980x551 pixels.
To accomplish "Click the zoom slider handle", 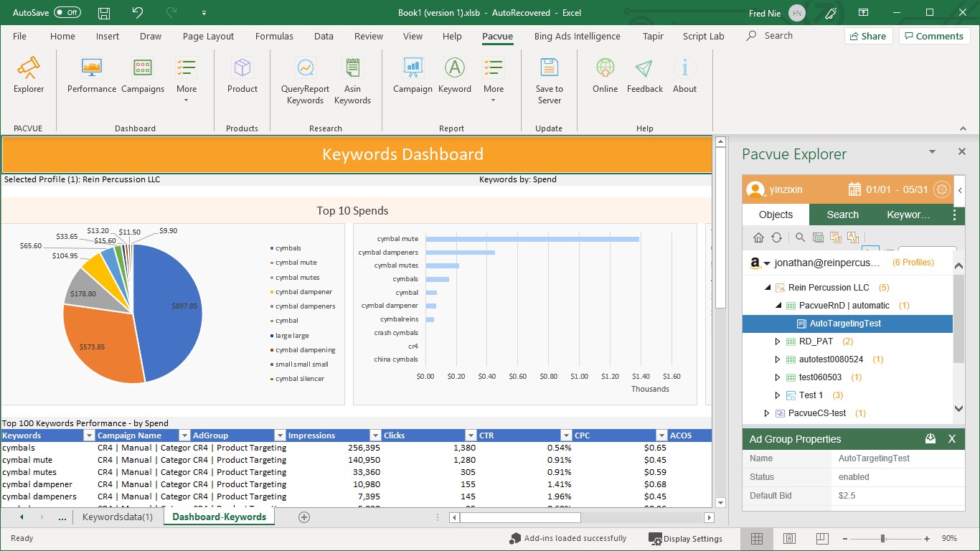I will 882,538.
